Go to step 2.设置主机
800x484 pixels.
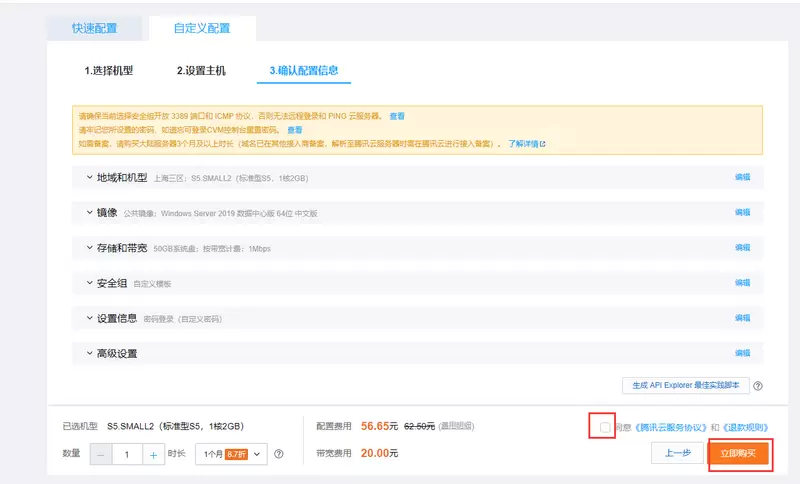coord(201,70)
